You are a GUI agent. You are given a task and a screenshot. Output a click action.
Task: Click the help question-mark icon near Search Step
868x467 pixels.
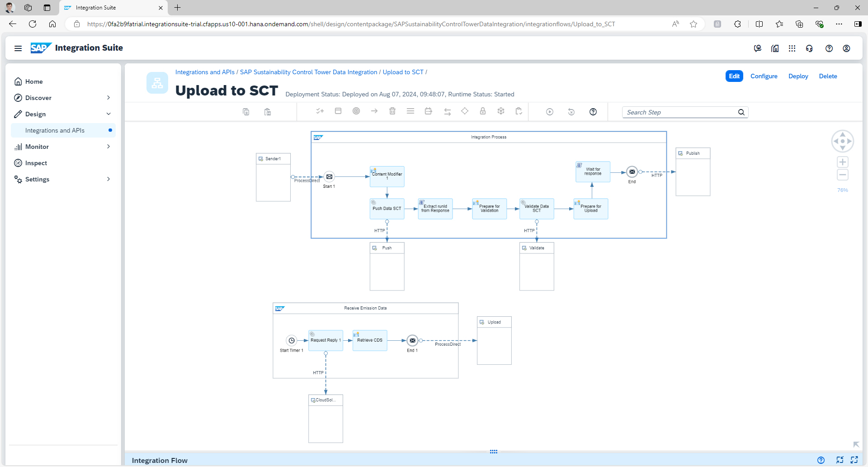(x=593, y=111)
